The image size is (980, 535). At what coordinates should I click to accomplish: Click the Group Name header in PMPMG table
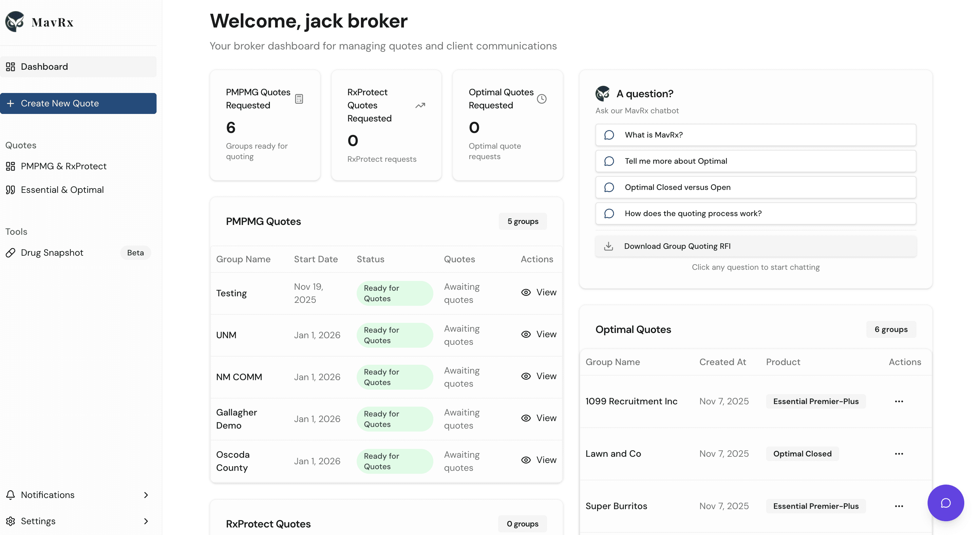pos(243,259)
